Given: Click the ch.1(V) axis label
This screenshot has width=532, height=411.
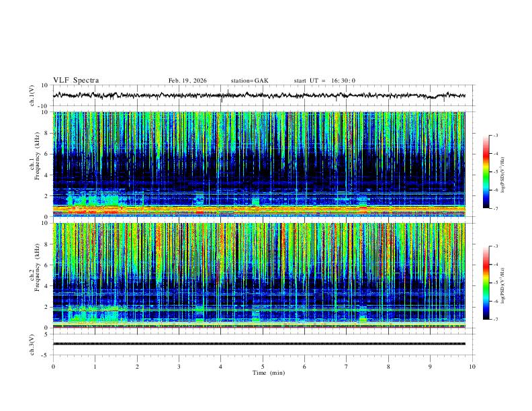Looking at the screenshot, I should point(32,95).
